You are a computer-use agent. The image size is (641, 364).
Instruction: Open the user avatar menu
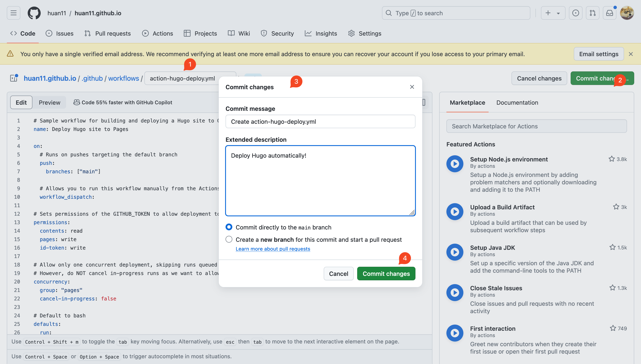[x=627, y=13]
